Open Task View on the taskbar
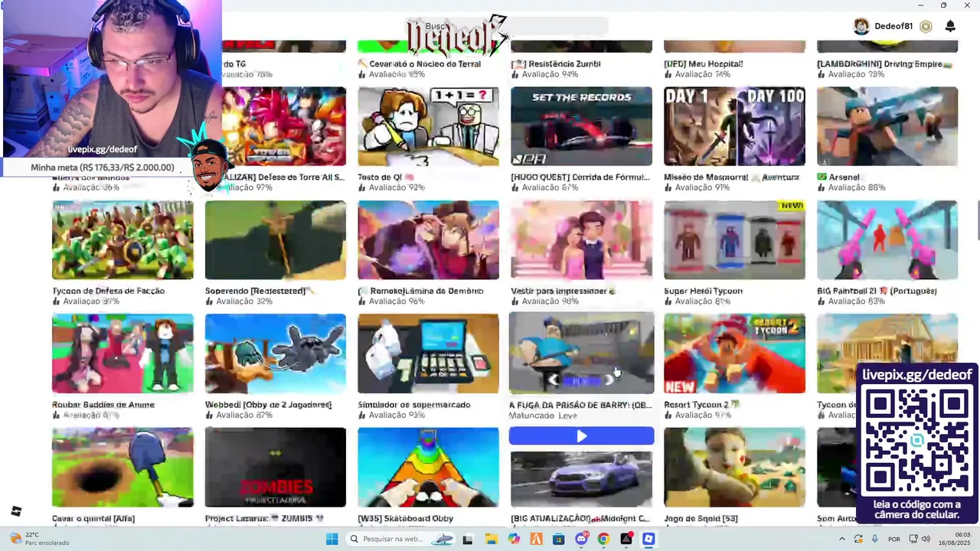This screenshot has height=551, width=980. click(468, 539)
